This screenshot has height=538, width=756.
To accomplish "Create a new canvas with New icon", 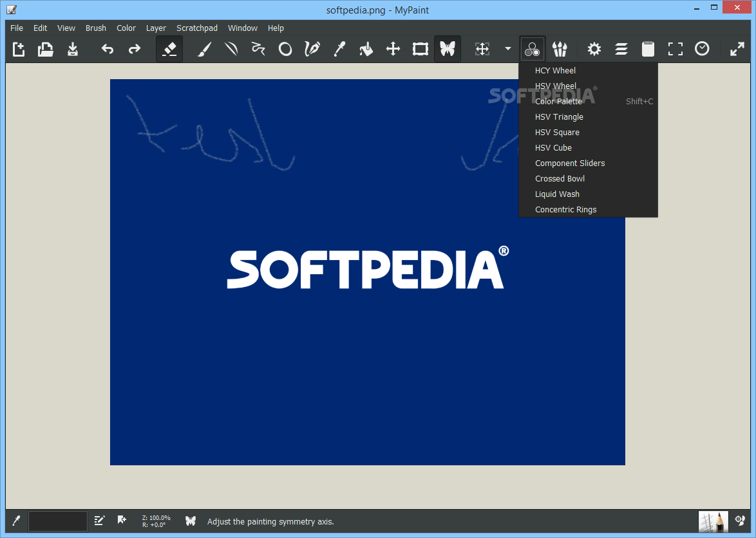I will pos(18,49).
